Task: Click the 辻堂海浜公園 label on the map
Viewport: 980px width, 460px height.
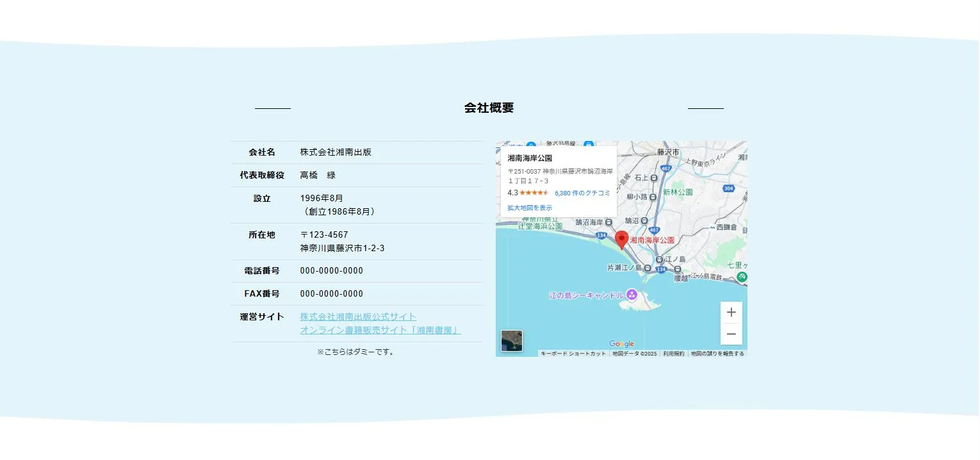Action: click(539, 226)
